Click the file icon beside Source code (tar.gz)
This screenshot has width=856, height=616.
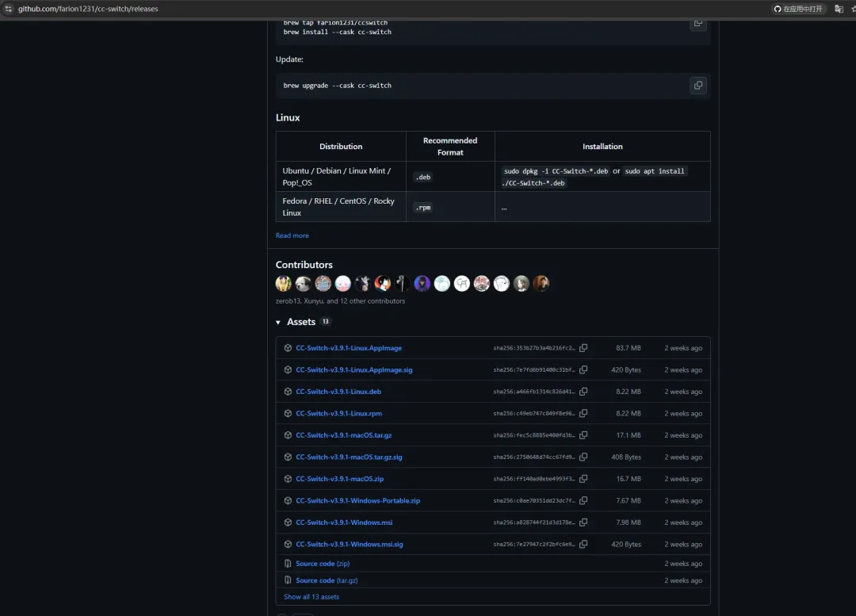[x=288, y=580]
